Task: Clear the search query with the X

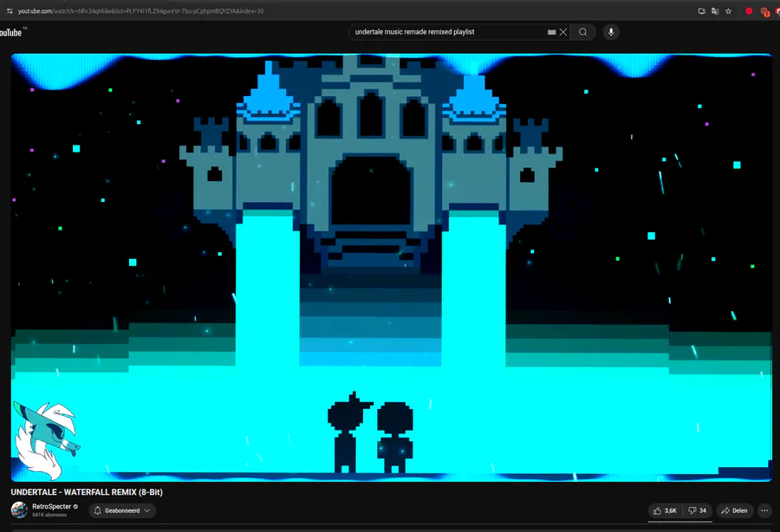Action: pos(563,32)
